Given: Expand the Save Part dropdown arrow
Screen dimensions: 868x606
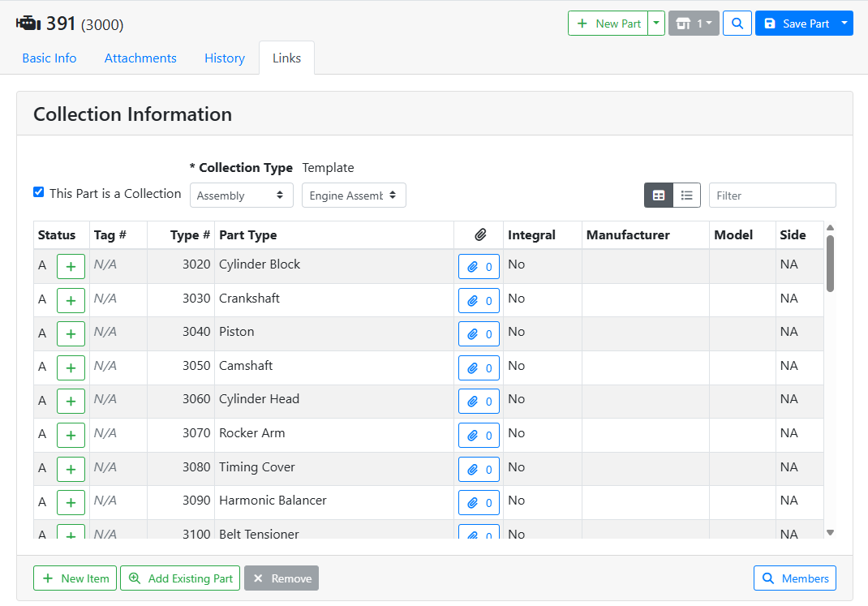Looking at the screenshot, I should [844, 24].
